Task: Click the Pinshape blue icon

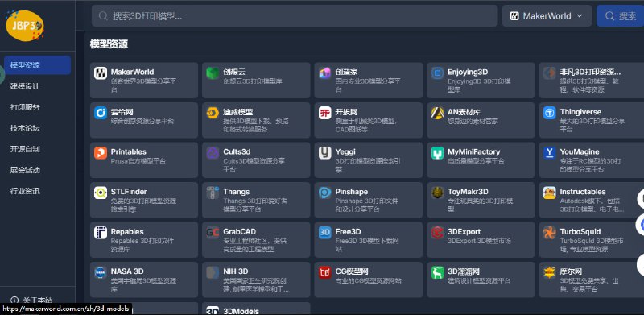Action: pos(325,193)
